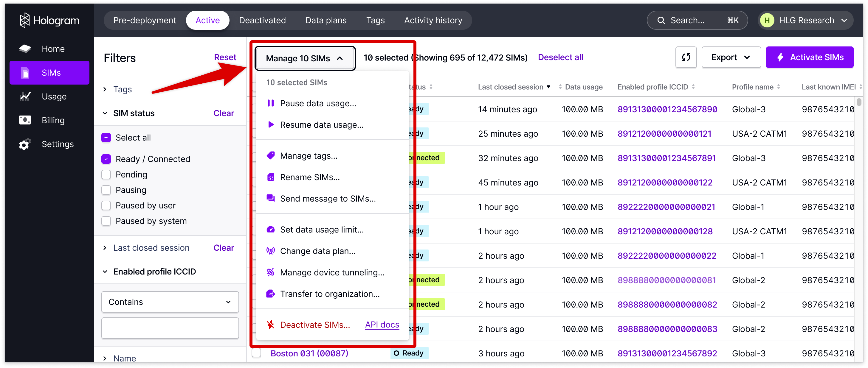Switch to the Deactivated tab

tap(262, 21)
